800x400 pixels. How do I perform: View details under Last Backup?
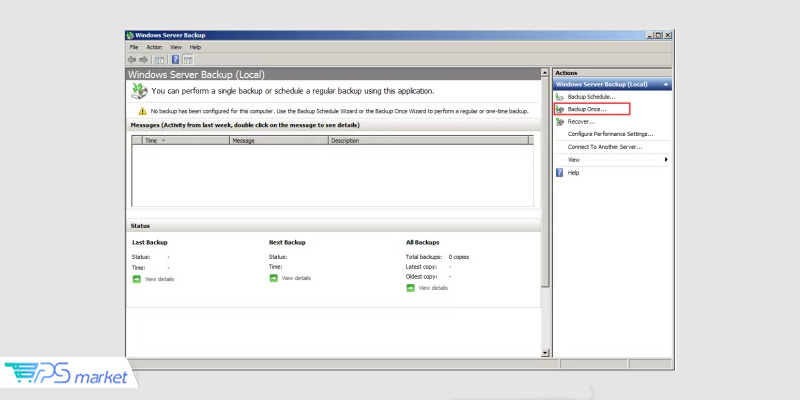(159, 279)
